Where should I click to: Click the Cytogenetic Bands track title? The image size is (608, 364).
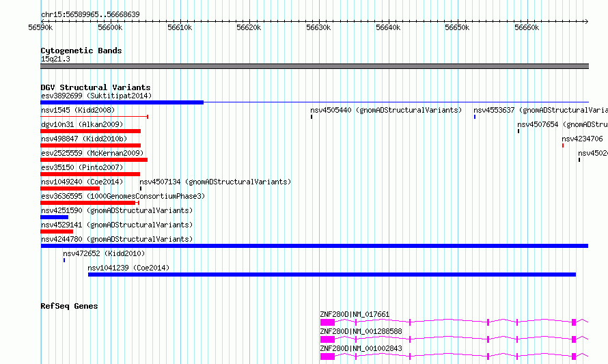pos(81,51)
